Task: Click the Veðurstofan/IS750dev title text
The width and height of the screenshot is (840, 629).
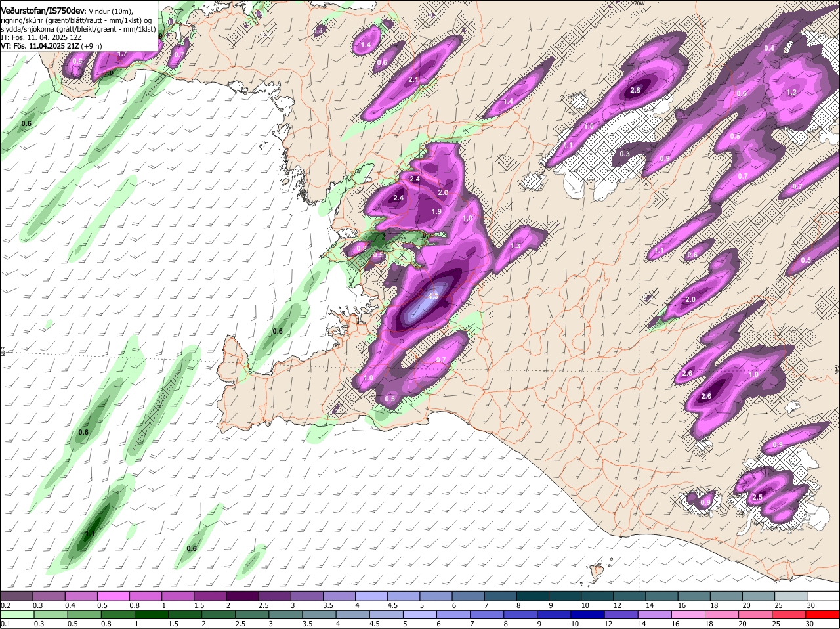Action: click(43, 11)
